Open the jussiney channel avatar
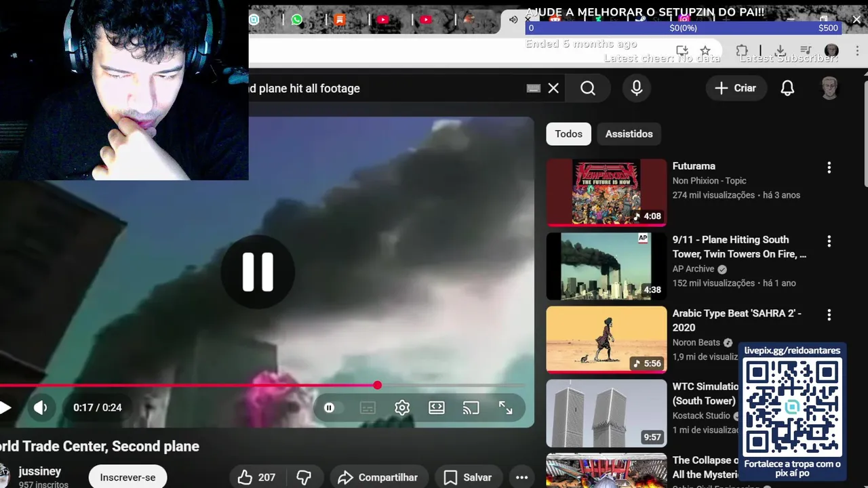868x488 pixels. 3,476
